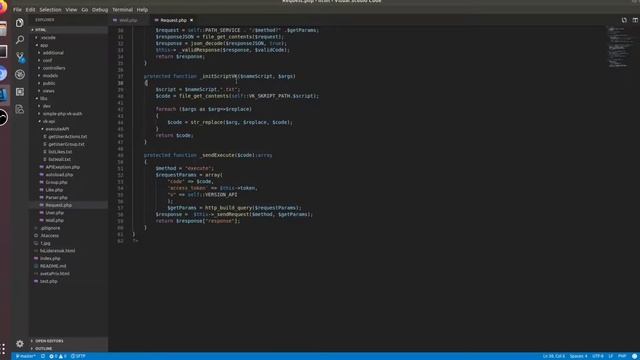Click the master branch indicator in status bar
The height and width of the screenshot is (360, 640).
25,356
